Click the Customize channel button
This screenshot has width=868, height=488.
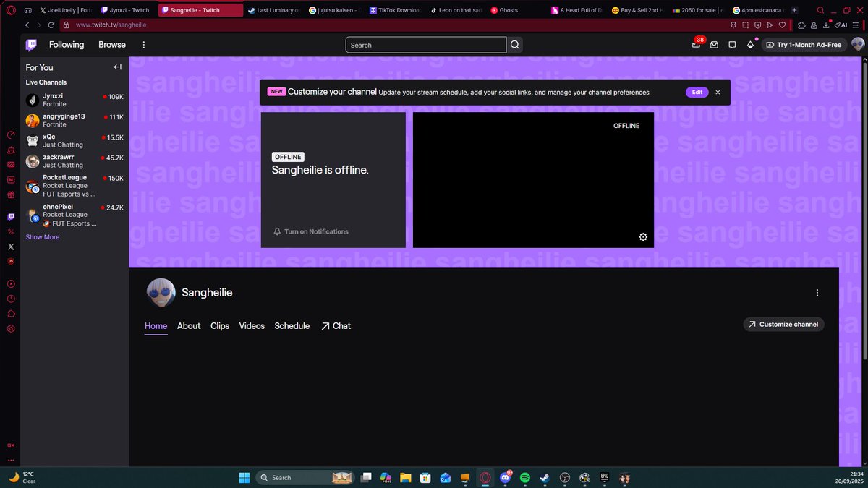coord(783,325)
